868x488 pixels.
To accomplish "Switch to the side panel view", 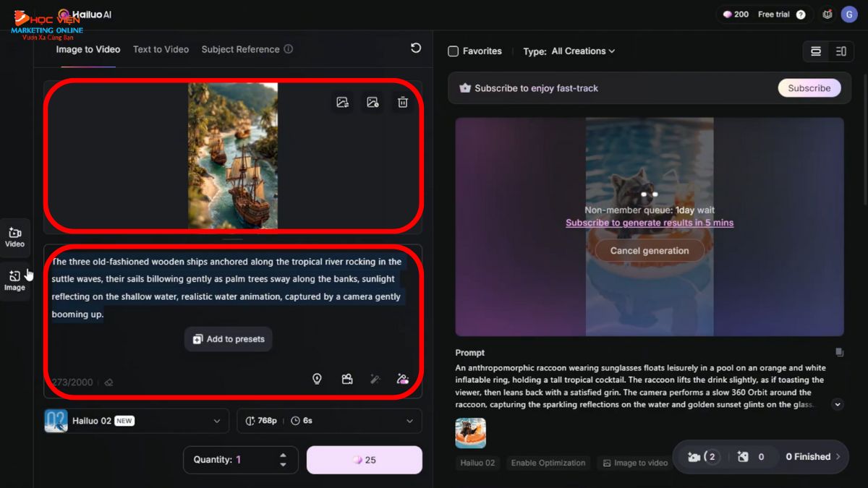I will (841, 51).
